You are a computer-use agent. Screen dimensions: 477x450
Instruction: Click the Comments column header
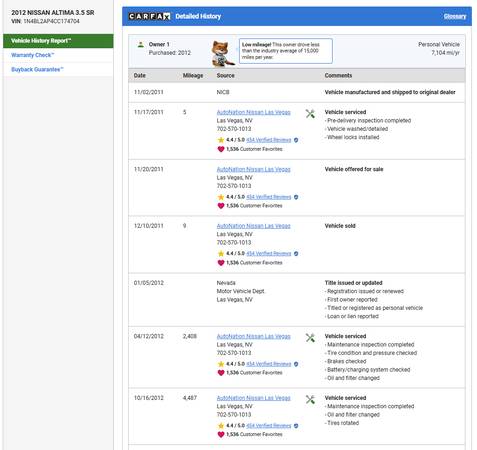click(x=338, y=75)
